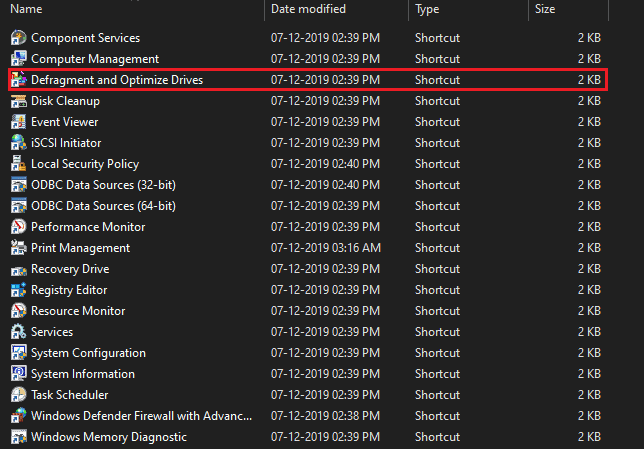Sort by the Date modified column header
The height and width of the screenshot is (449, 644).
(x=308, y=9)
